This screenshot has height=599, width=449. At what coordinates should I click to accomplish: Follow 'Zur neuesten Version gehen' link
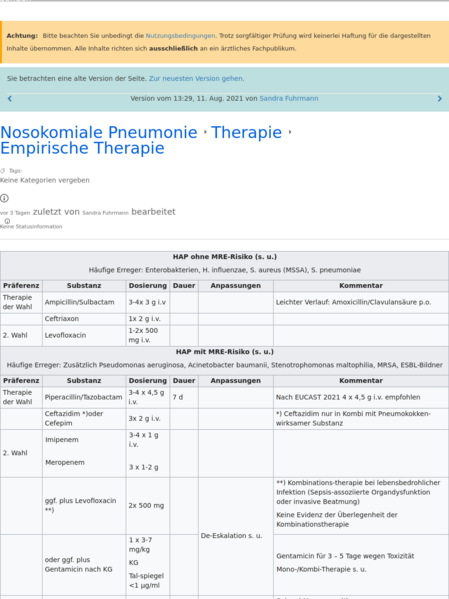[x=196, y=78]
